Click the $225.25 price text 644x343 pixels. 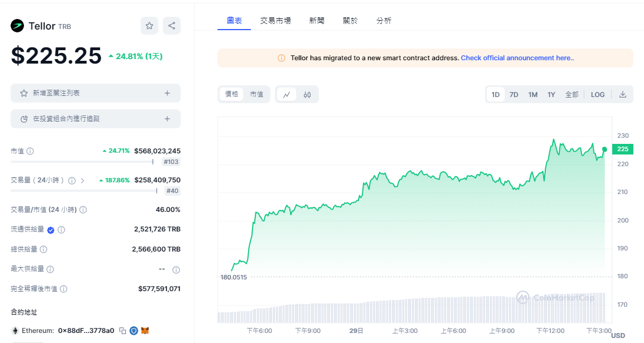click(56, 56)
